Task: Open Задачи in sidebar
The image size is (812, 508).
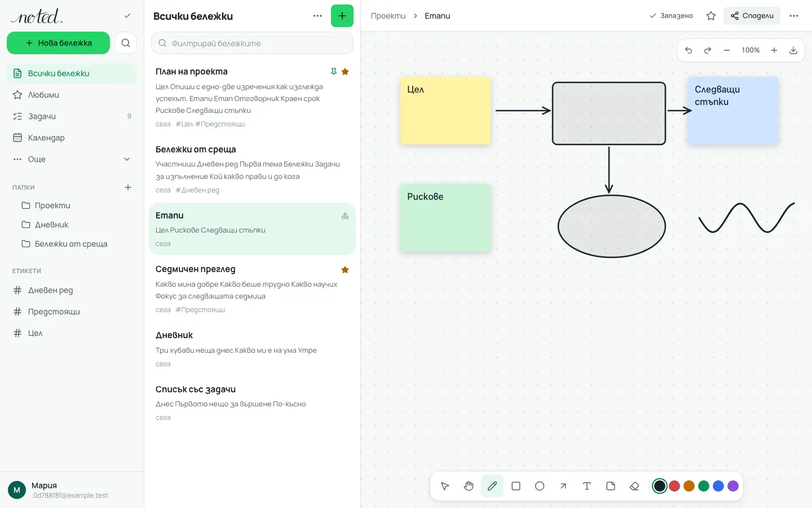Action: [72, 116]
